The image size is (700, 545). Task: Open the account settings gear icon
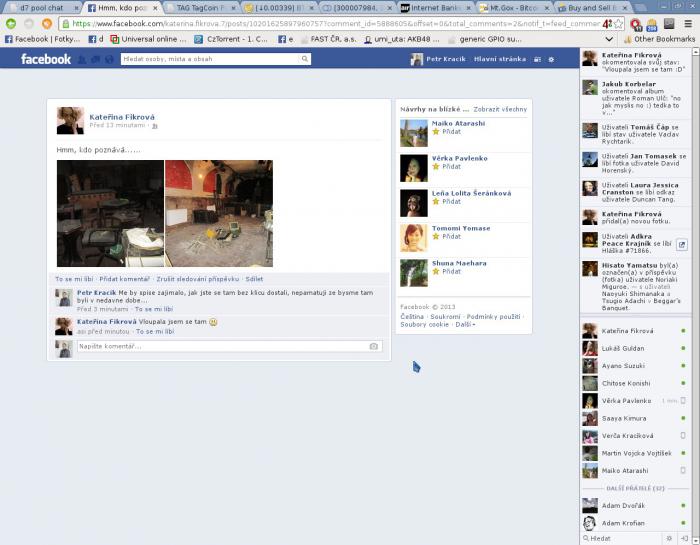tap(551, 59)
